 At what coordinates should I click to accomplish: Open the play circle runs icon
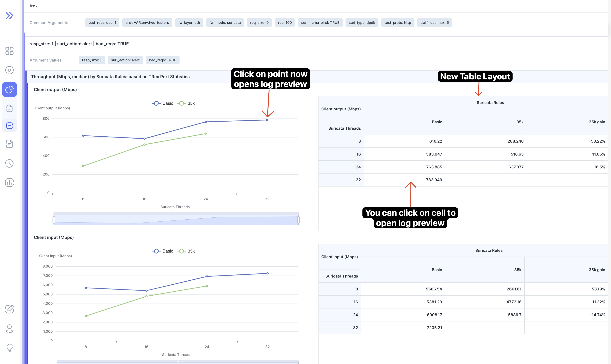[9, 70]
